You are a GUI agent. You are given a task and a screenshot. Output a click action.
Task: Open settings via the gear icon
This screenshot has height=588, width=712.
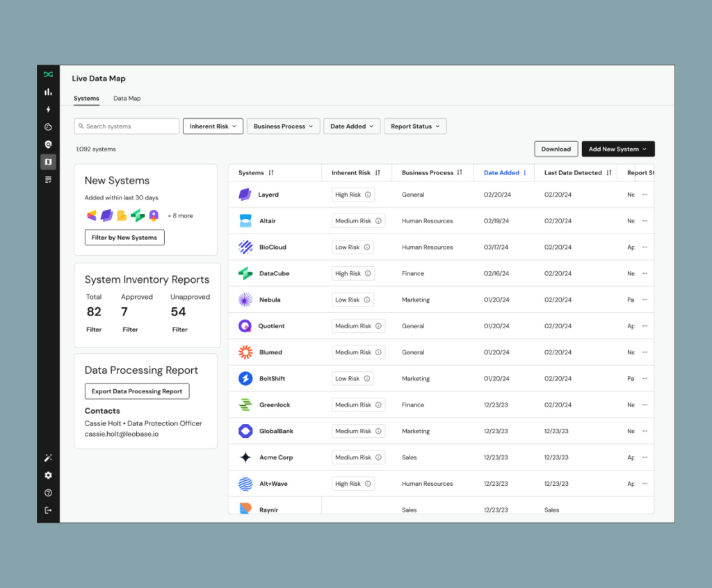(x=48, y=475)
